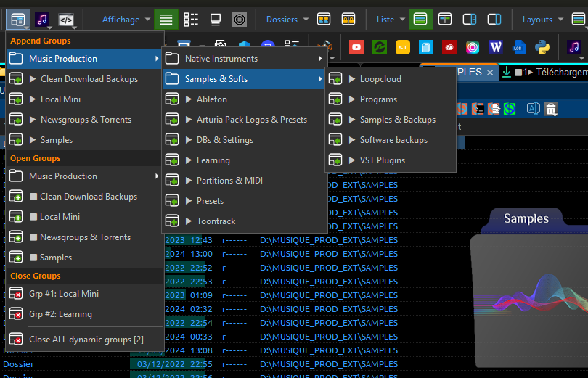
Task: Append the VST Plugins group
Action: pyautogui.click(x=391, y=160)
